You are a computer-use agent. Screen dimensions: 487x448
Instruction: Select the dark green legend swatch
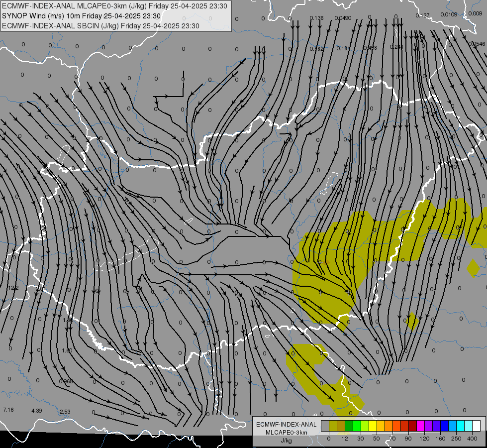349,426
